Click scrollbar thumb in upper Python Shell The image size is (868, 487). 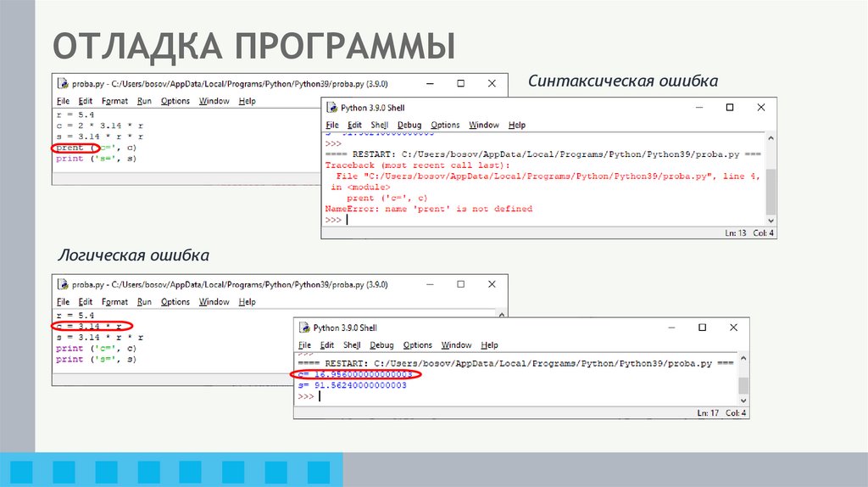(771, 192)
